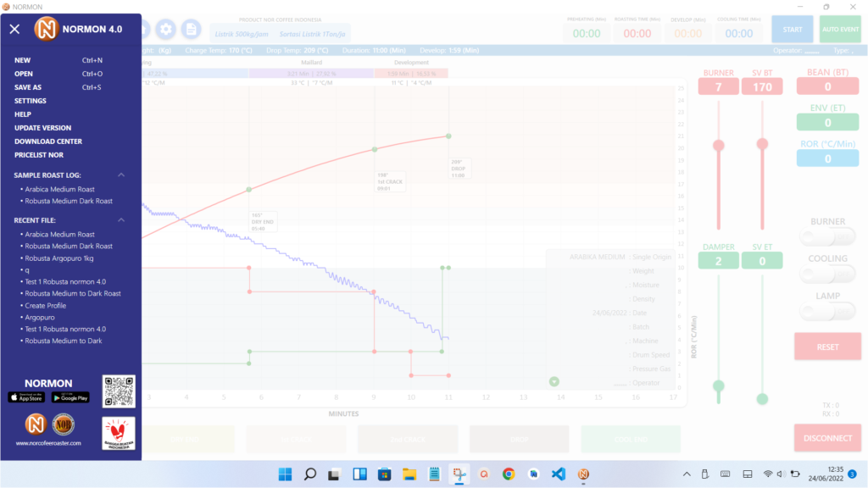Click the Snipping Tool taskbar icon
The height and width of the screenshot is (488, 868).
coord(459,474)
